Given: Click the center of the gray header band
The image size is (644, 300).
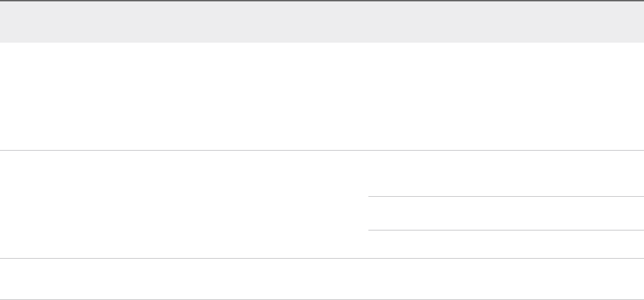Looking at the screenshot, I should pos(322,22).
